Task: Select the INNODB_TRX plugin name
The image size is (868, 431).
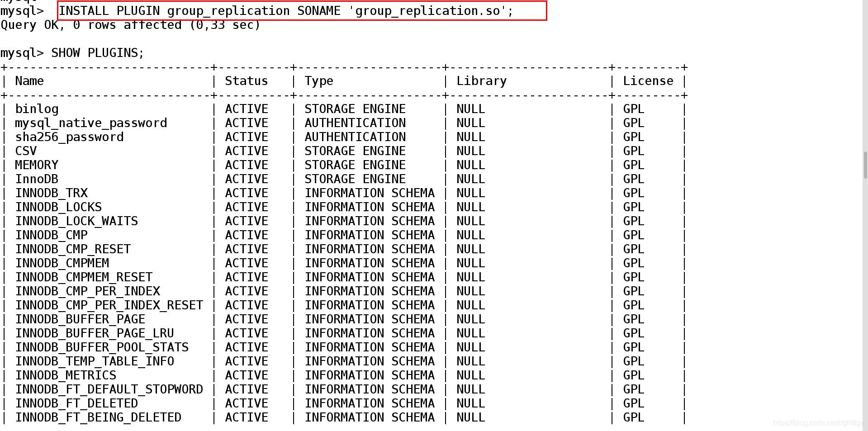Action: tap(51, 193)
